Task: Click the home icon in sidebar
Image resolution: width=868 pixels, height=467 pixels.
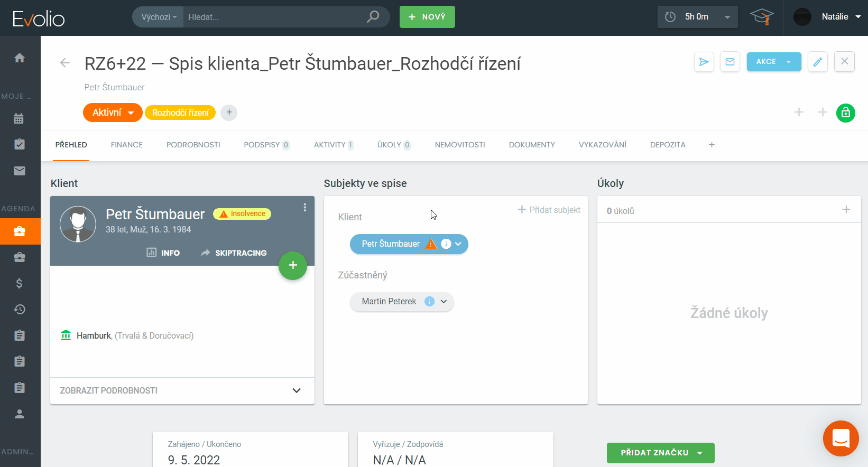Action: click(x=20, y=58)
